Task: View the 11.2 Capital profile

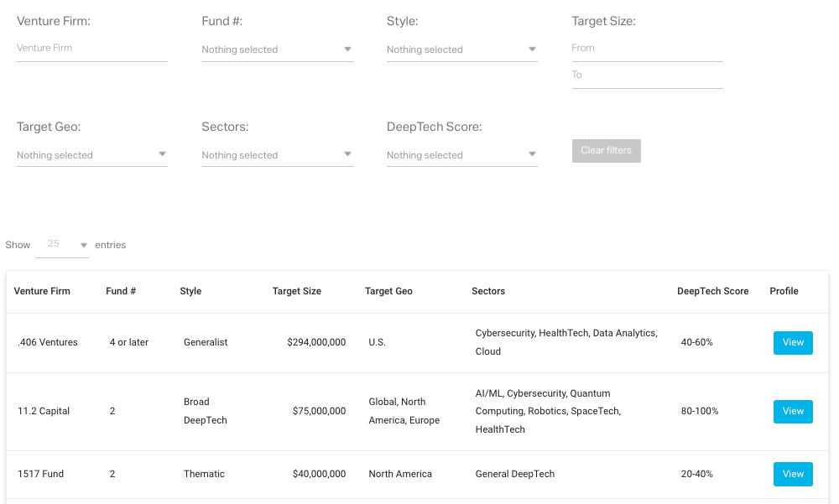Action: pyautogui.click(x=793, y=412)
